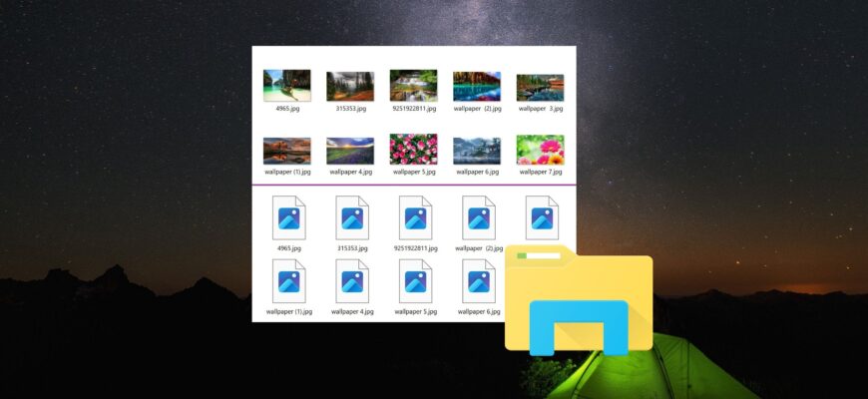
Task: Click generic image icon above lower wallpaper 5.jpg
Action: 416,281
